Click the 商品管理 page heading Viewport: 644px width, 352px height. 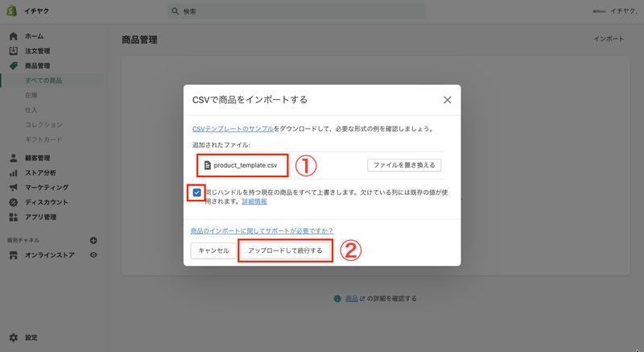(139, 39)
